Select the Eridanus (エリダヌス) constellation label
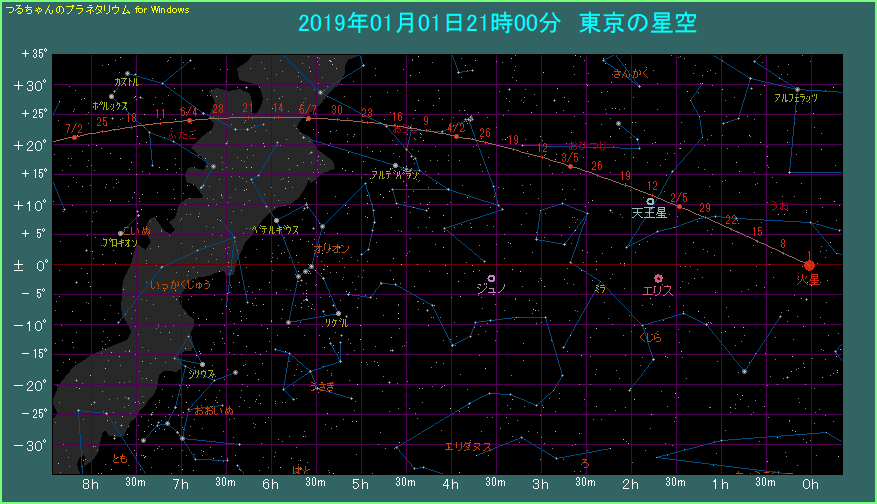This screenshot has height=504, width=877. click(x=468, y=447)
